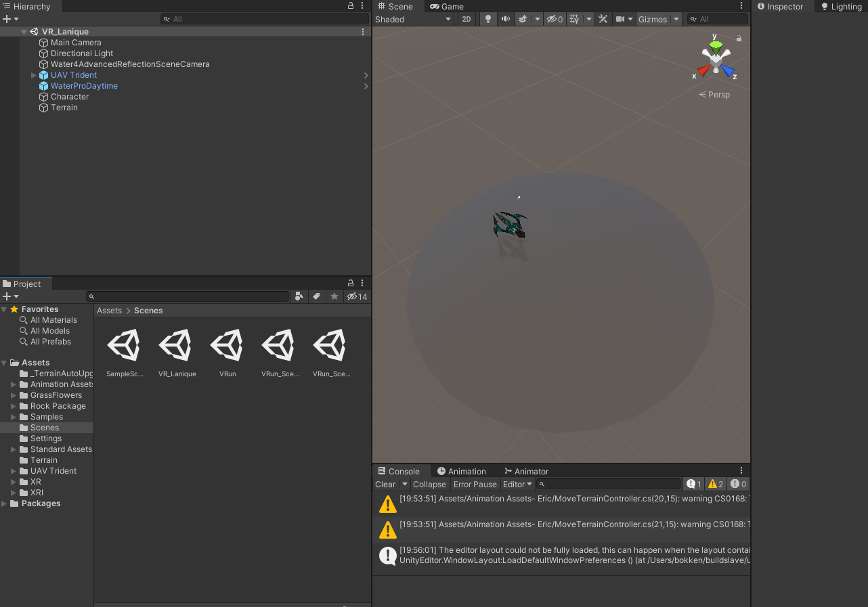Click the Collapse button in the Console

coord(429,484)
